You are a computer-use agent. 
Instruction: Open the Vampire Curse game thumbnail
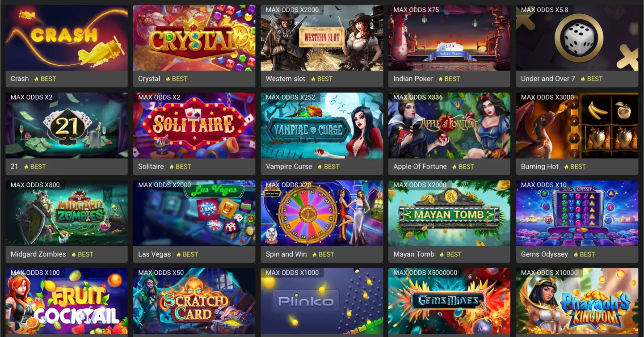point(322,126)
